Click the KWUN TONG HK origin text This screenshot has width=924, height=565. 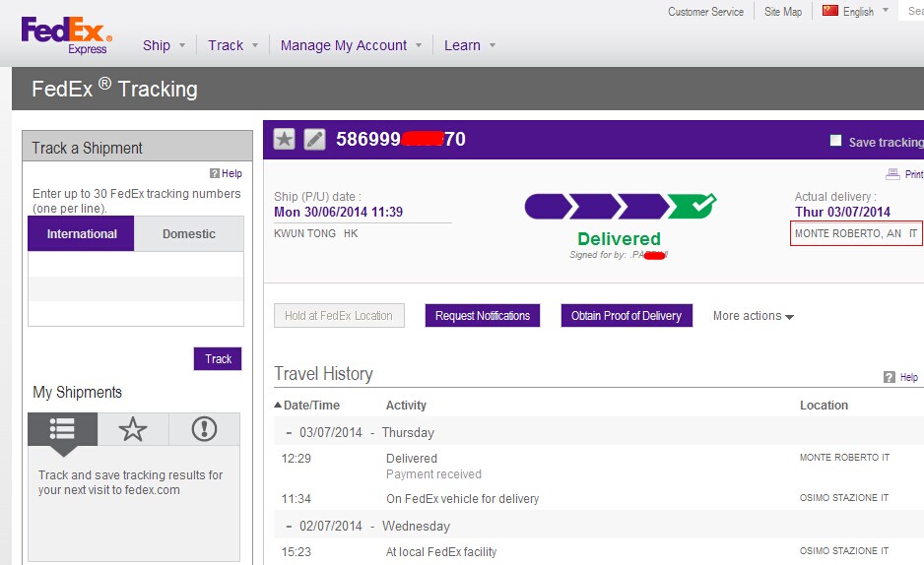pyautogui.click(x=316, y=233)
